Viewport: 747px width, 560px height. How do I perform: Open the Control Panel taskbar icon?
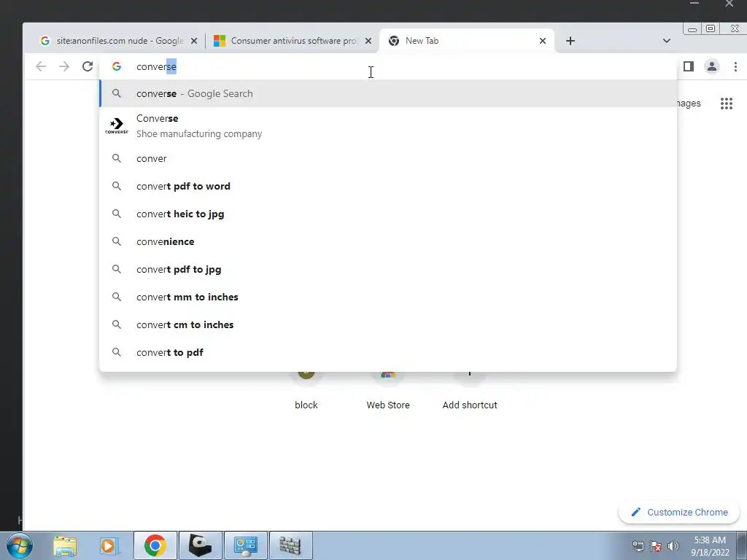point(246,545)
